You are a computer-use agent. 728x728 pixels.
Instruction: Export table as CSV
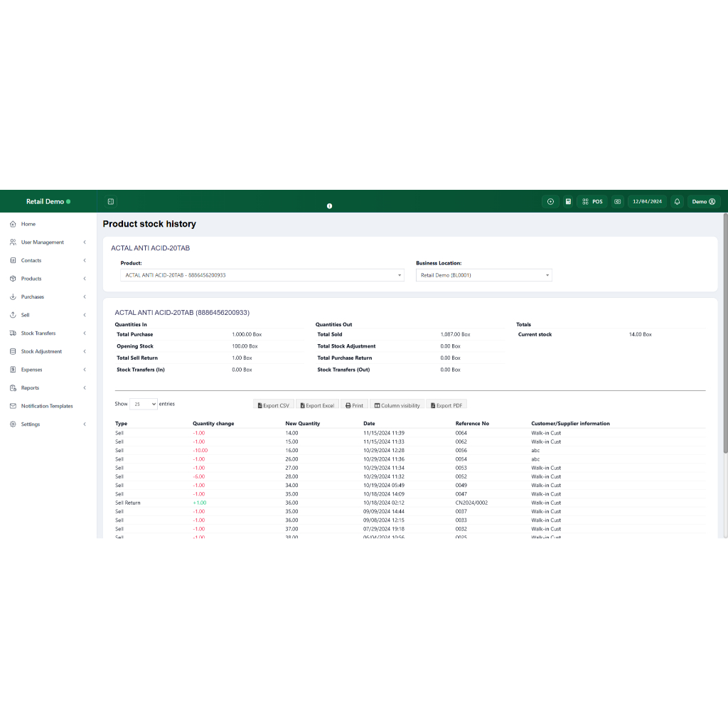point(273,405)
